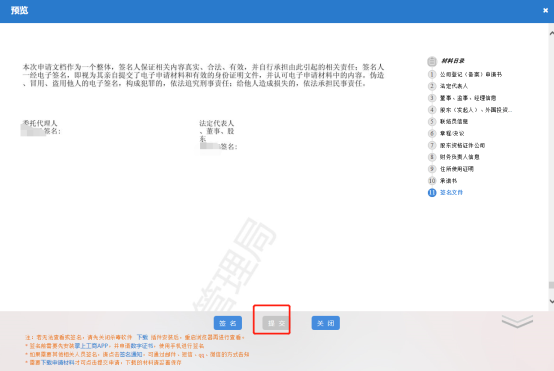This screenshot has width=554, height=371.
Task: Open 公司登记（备案）申请书 in the materials list
Action: point(471,74)
